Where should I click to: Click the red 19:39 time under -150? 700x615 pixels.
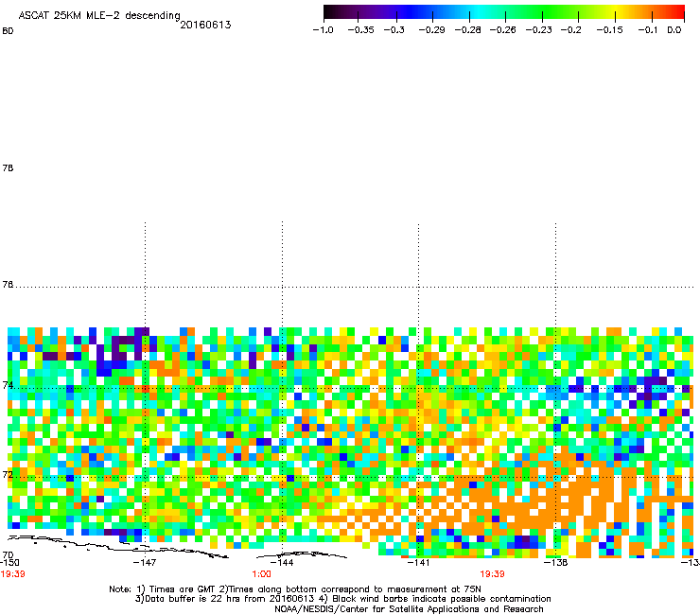tap(12, 574)
